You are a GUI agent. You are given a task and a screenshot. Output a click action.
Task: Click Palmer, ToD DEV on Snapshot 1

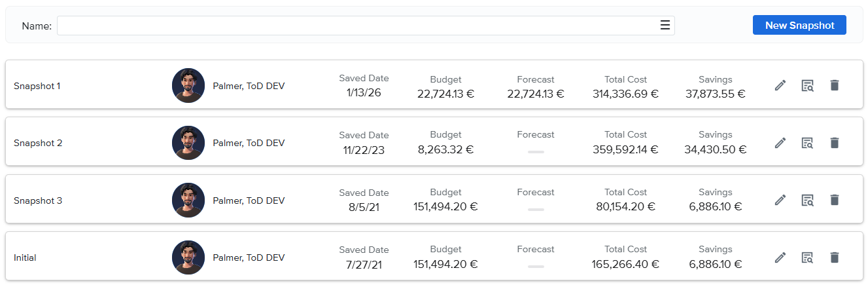click(249, 86)
